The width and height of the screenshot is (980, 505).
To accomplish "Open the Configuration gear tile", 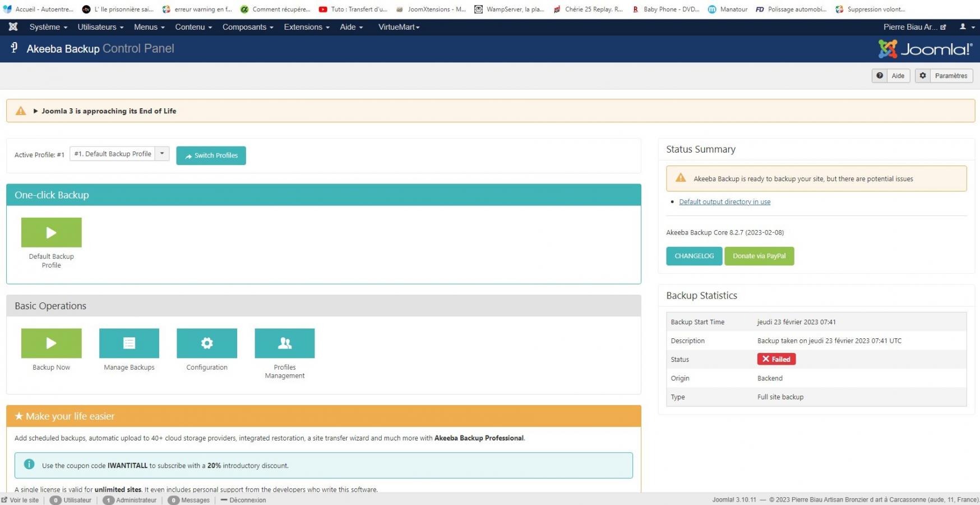I will click(x=207, y=343).
